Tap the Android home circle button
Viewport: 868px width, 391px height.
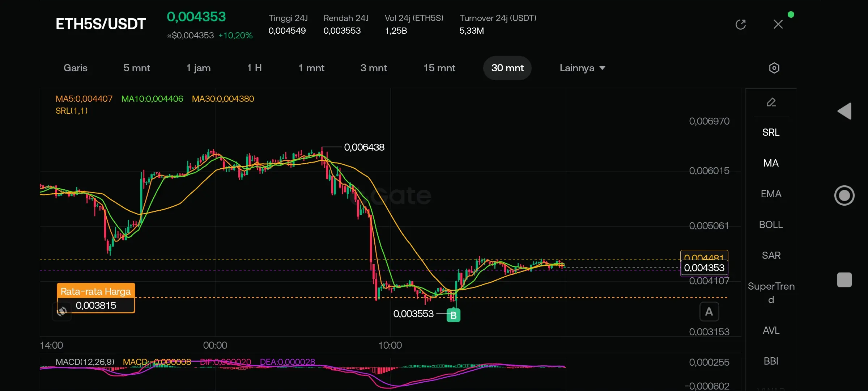844,195
